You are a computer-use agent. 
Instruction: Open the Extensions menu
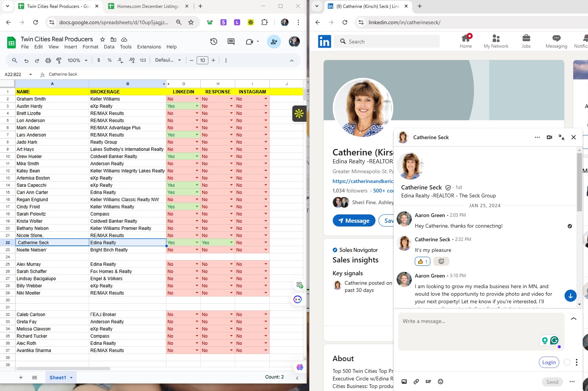pos(149,47)
